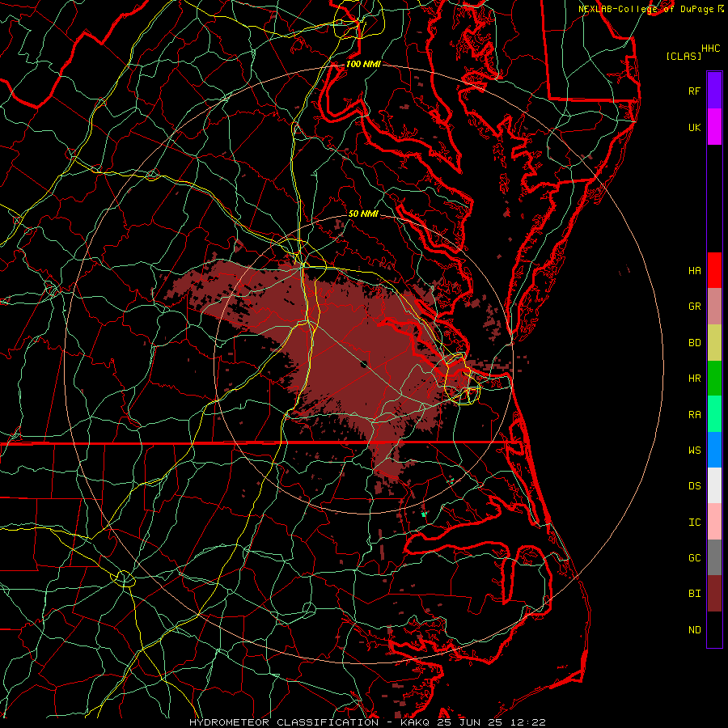Click the HA legend label
This screenshot has width=728, height=728.
tap(694, 271)
